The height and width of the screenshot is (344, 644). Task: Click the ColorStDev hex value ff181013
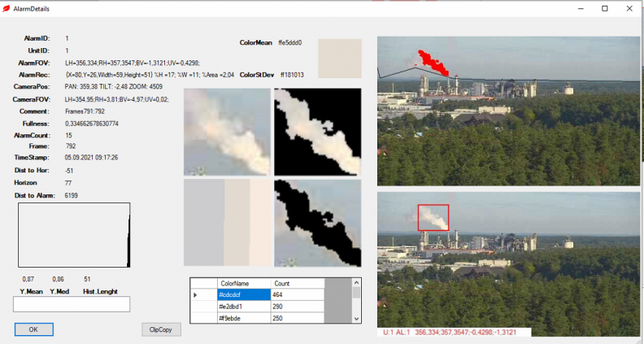click(292, 75)
